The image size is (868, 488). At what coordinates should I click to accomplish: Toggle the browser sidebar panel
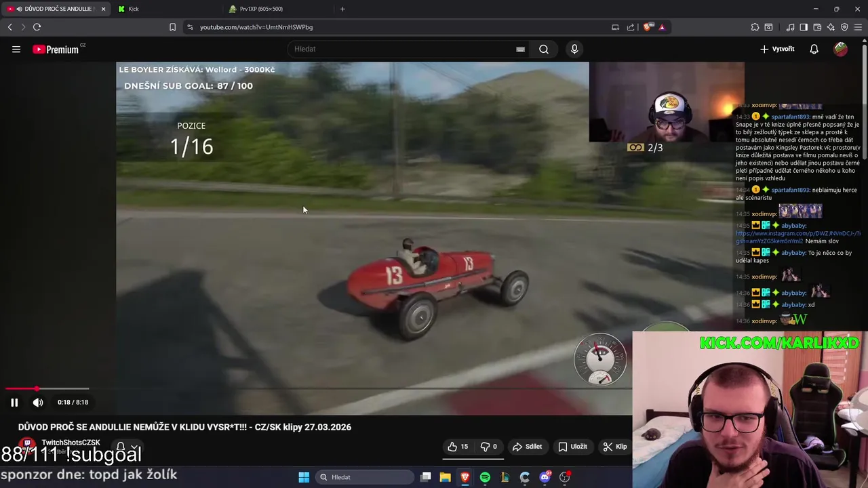coord(804,27)
